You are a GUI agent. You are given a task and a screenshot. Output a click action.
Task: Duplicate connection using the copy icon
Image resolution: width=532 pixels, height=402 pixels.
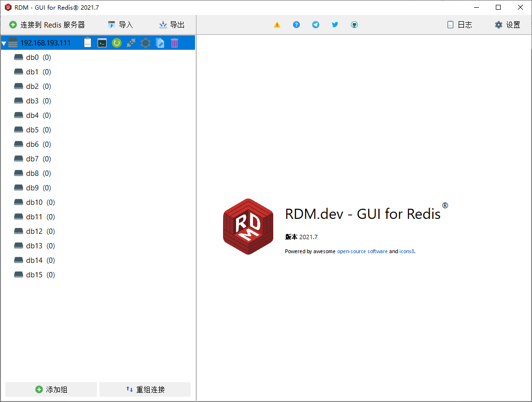click(x=160, y=43)
